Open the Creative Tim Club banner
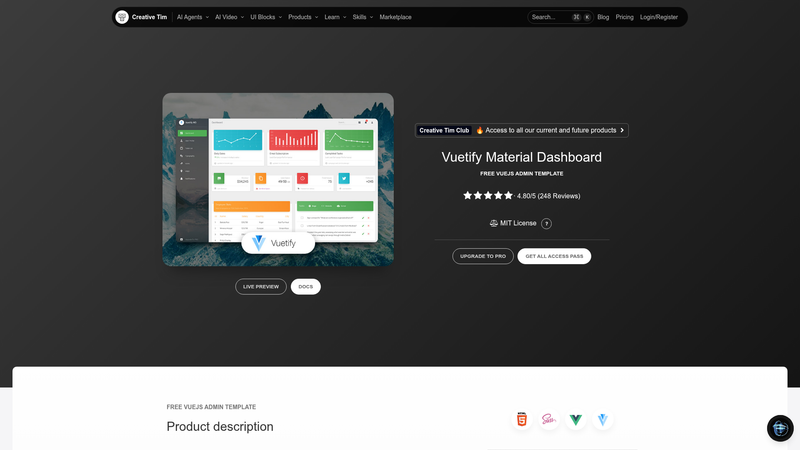Viewport: 800px width, 450px height. (x=521, y=130)
